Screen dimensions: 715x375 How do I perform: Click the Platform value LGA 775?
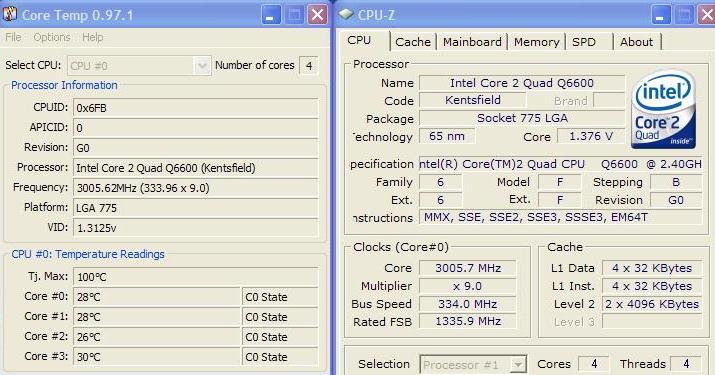pos(196,208)
